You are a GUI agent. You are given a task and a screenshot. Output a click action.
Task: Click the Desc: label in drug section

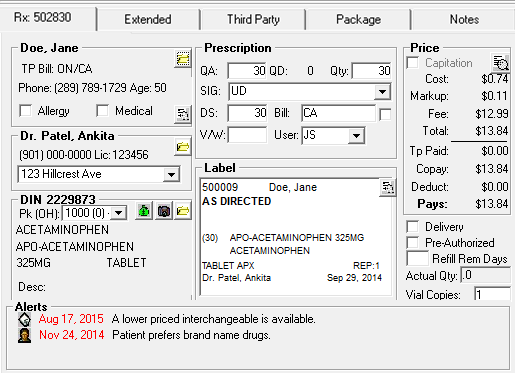tap(32, 287)
